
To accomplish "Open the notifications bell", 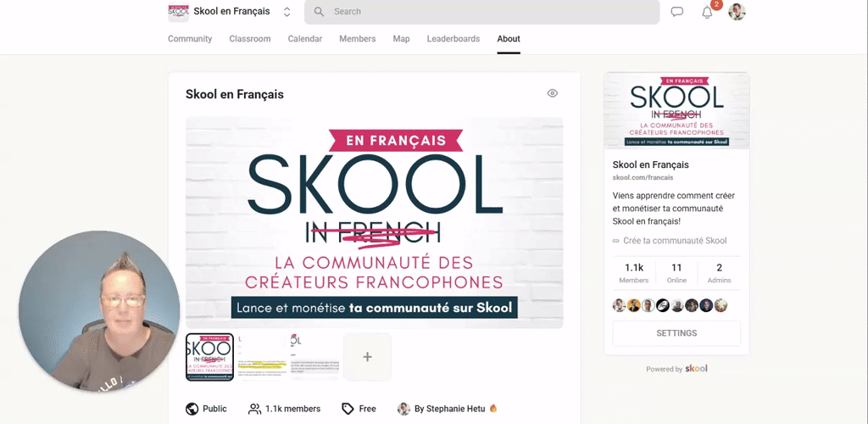I will [x=708, y=12].
